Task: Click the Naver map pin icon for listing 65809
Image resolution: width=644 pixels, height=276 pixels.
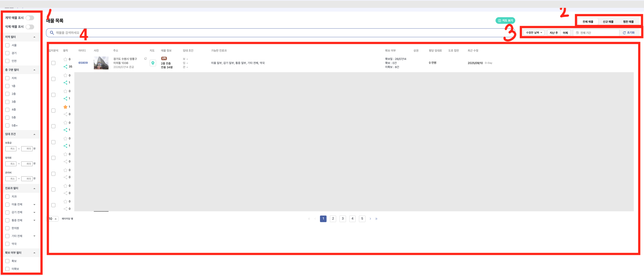Action: click(153, 63)
